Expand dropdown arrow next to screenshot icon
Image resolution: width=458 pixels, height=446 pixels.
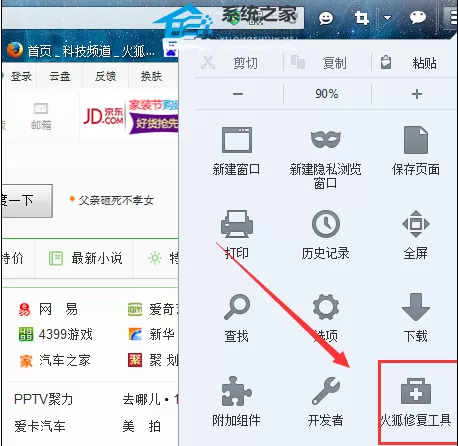[x=387, y=18]
